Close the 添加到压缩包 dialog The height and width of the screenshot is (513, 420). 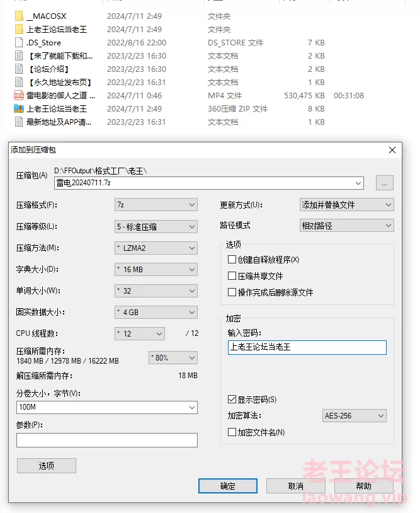coord(392,150)
